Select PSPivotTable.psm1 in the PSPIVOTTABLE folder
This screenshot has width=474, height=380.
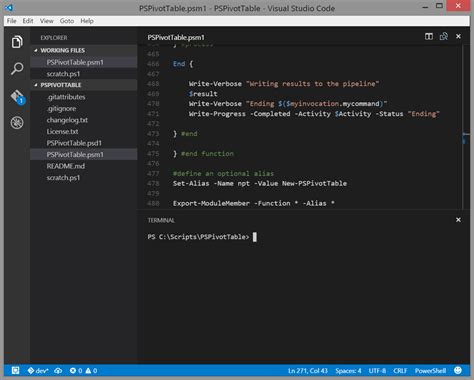[84, 155]
